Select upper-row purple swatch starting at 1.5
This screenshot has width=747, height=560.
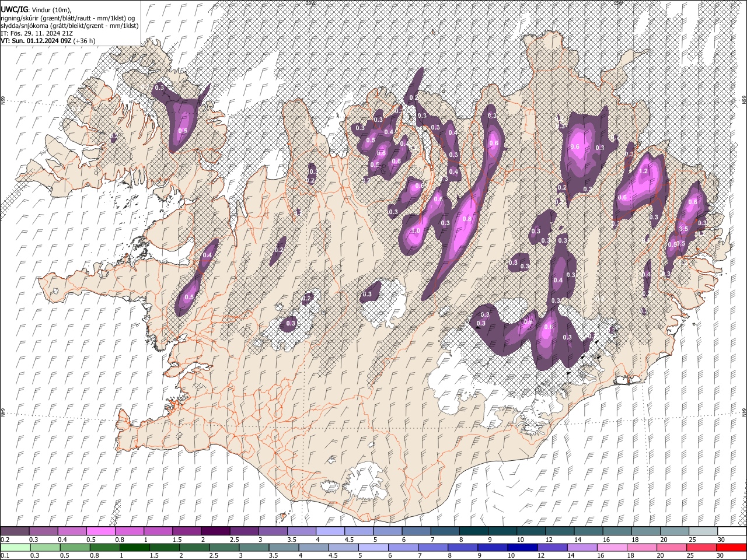pos(187,531)
